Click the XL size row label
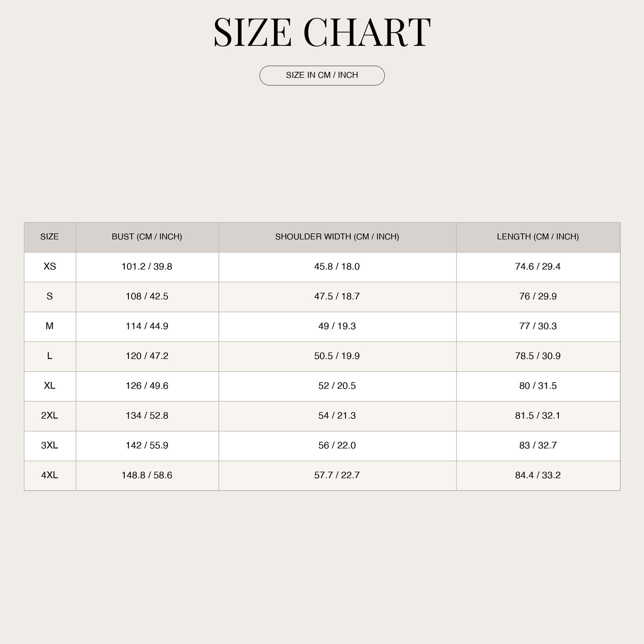This screenshot has height=644, width=644. point(50,386)
